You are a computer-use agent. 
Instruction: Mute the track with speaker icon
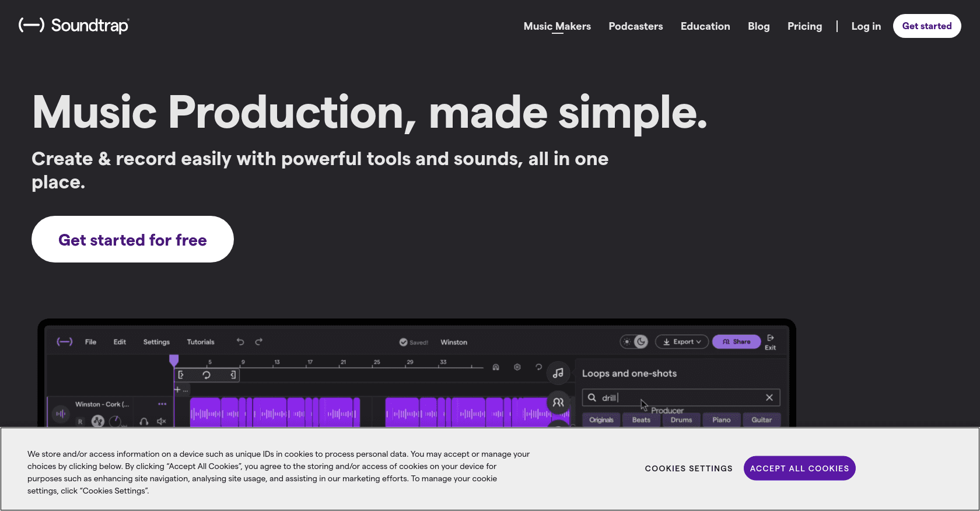[x=162, y=421]
